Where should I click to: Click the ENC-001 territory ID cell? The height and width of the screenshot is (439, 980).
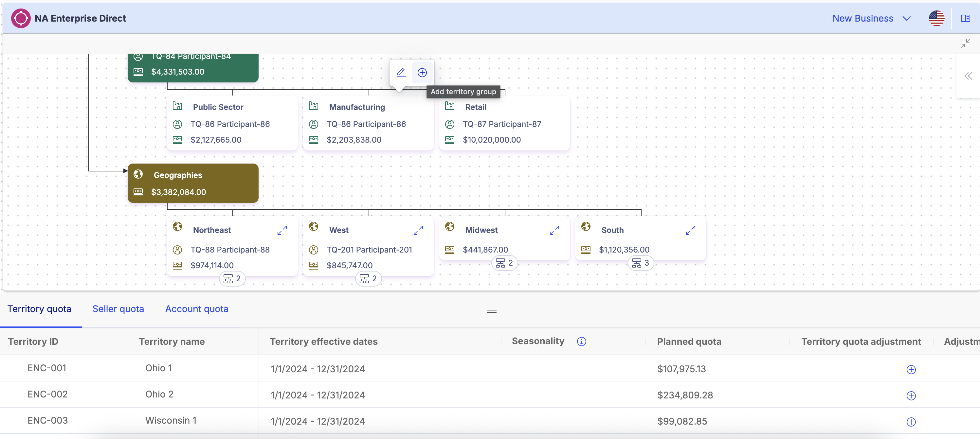coord(47,368)
